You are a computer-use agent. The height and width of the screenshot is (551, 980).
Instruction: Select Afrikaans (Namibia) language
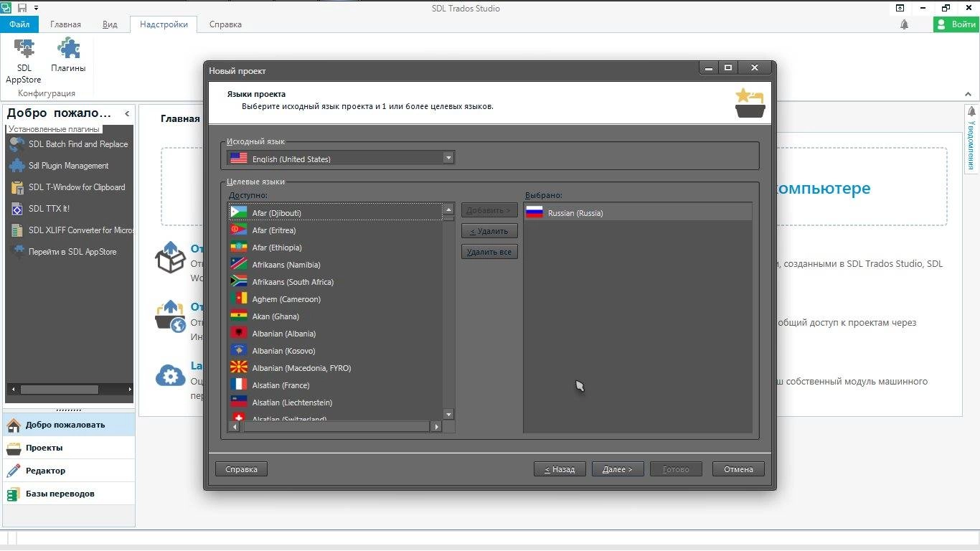336,265
